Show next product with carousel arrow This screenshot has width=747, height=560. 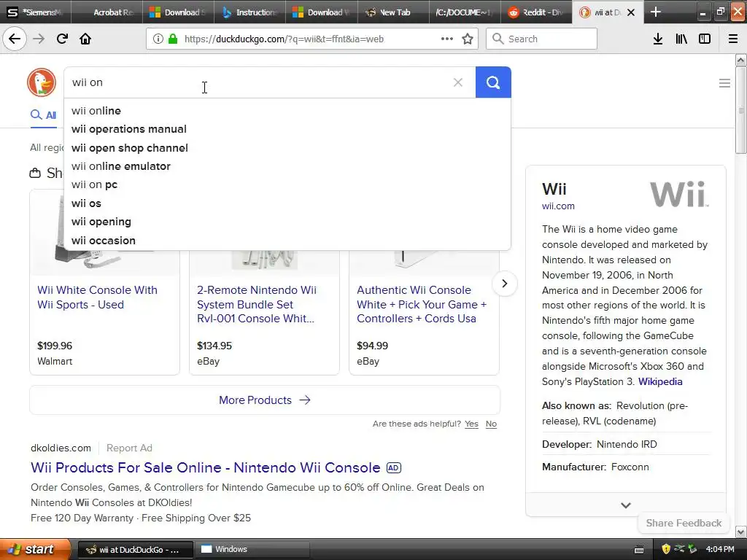tap(505, 284)
